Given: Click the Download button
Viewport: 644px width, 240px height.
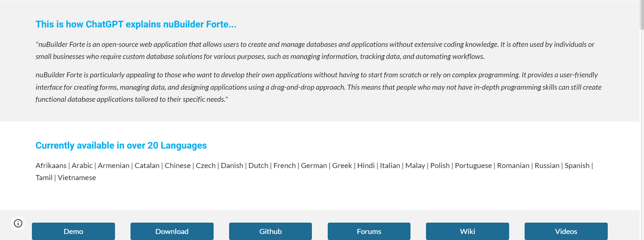Looking at the screenshot, I should pos(172,231).
